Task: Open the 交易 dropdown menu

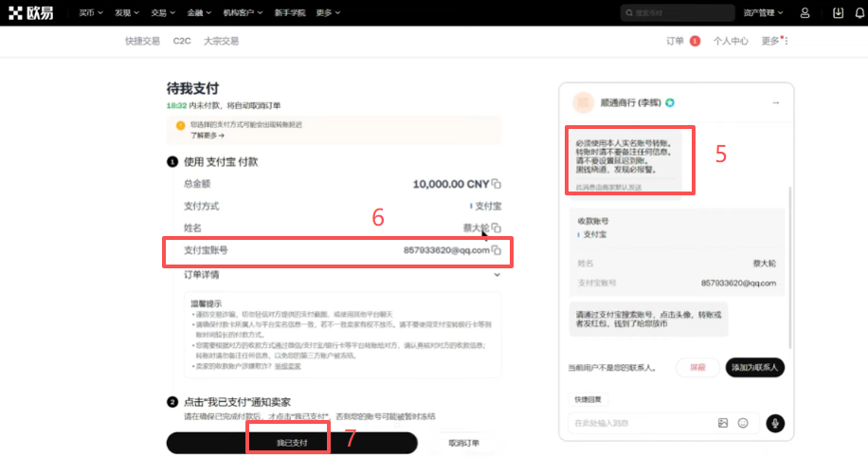Action: pos(163,12)
